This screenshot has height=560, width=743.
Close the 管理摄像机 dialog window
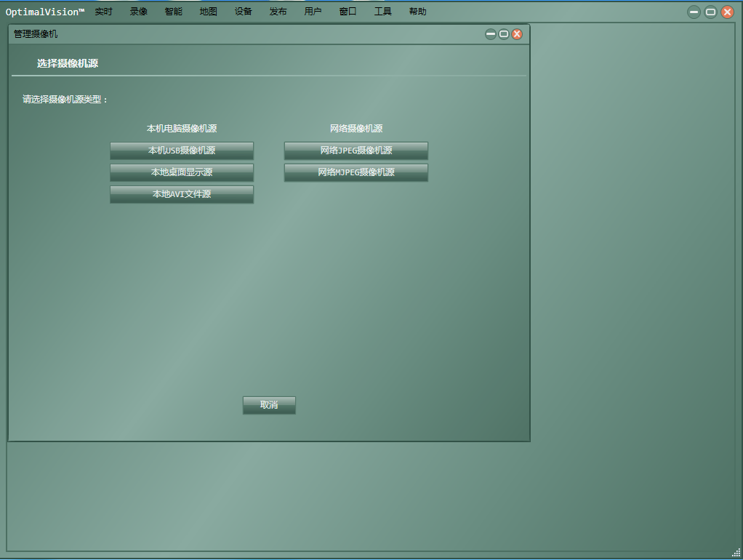tap(517, 34)
